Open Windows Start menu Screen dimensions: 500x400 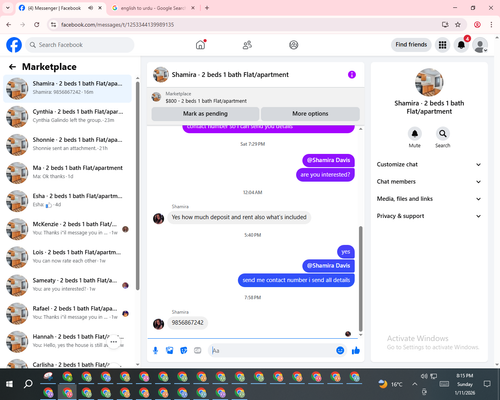click(x=9, y=384)
